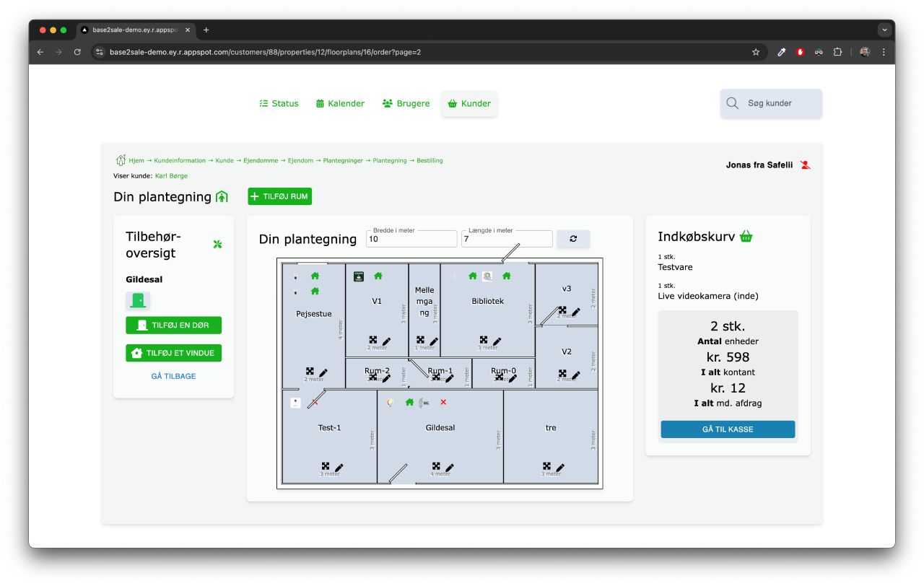This screenshot has width=924, height=586.
Task: Click the edit pencil in Bibliotek room
Action: tap(497, 341)
